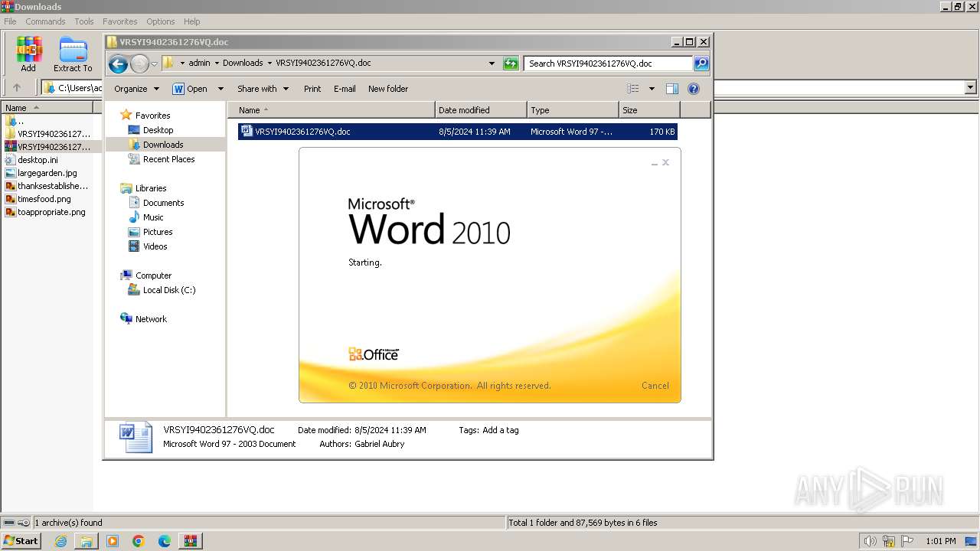Viewport: 980px width, 551px height.
Task: Toggle the preview pane icon
Action: 672,89
